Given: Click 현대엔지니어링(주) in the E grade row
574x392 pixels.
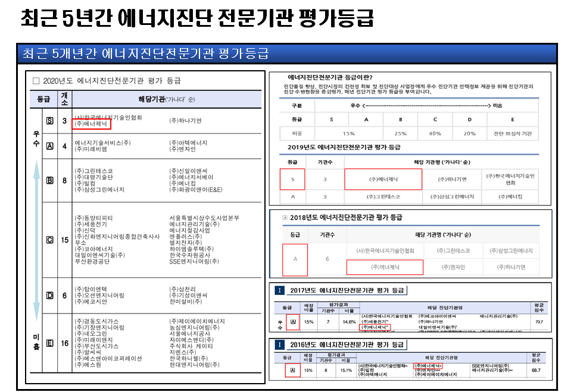Looking at the screenshot, I should pyautogui.click(x=194, y=365).
